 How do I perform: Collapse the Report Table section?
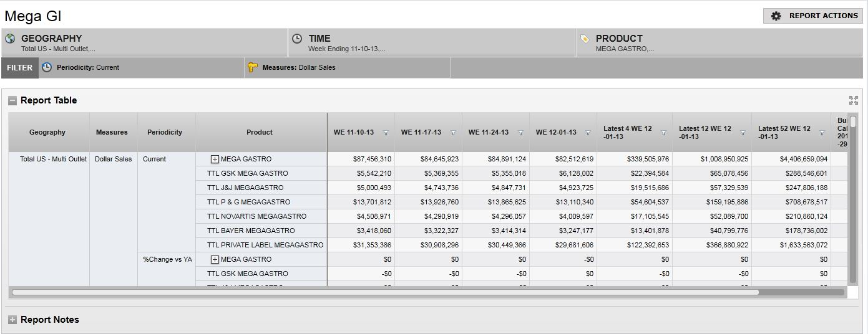(x=12, y=101)
